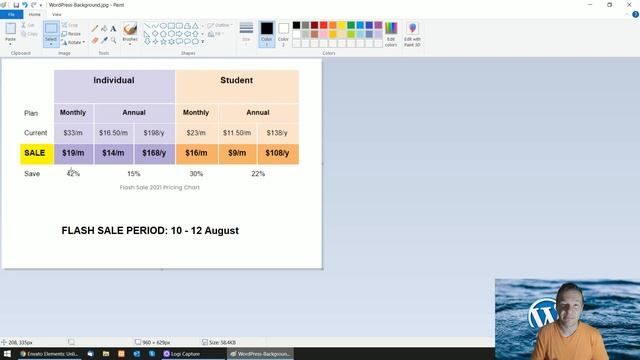Pick the Eraser tool
Viewport: 640px width, 360px height.
(x=95, y=40)
